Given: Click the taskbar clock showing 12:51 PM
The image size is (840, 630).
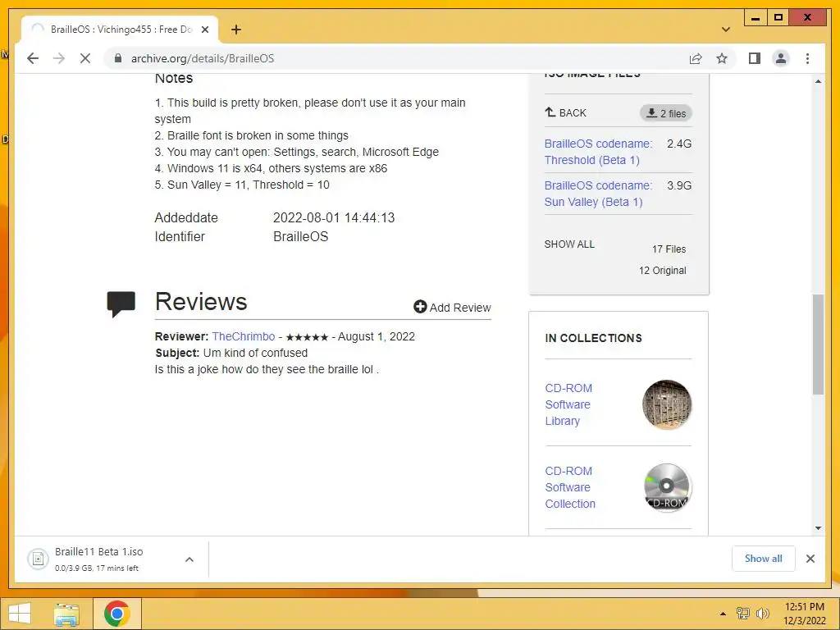Looking at the screenshot, I should [x=804, y=614].
